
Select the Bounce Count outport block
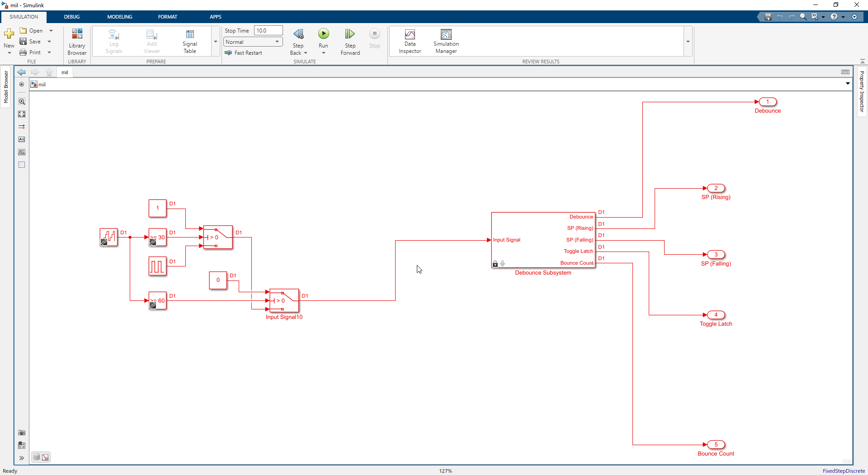tap(716, 445)
